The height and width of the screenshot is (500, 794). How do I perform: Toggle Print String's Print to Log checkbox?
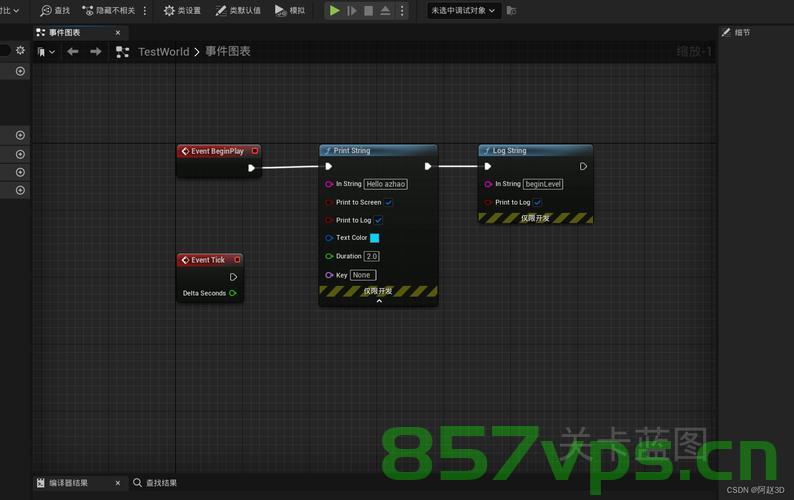pos(378,220)
